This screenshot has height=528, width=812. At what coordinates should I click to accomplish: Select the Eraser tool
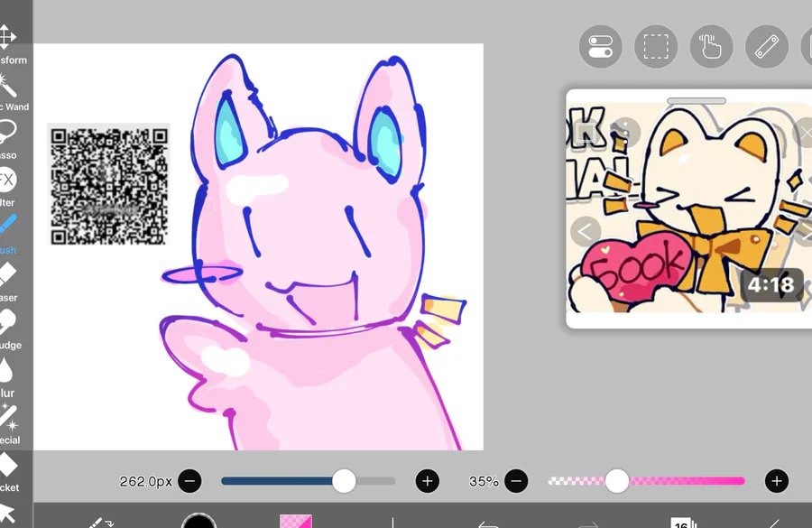pos(8,282)
